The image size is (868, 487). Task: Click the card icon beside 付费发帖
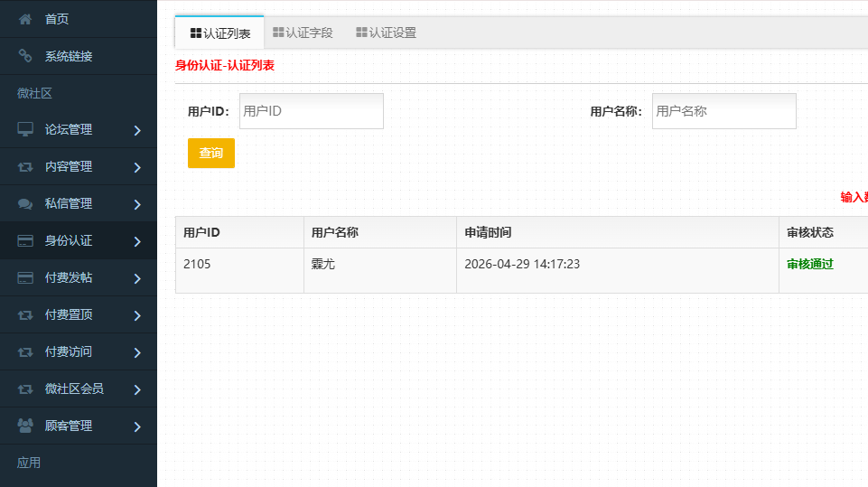[25, 277]
